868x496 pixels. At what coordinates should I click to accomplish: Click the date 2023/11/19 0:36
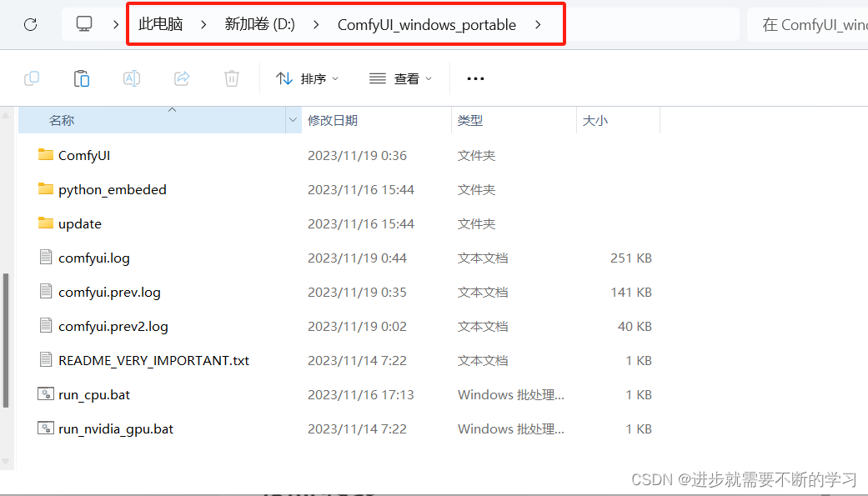coord(357,156)
